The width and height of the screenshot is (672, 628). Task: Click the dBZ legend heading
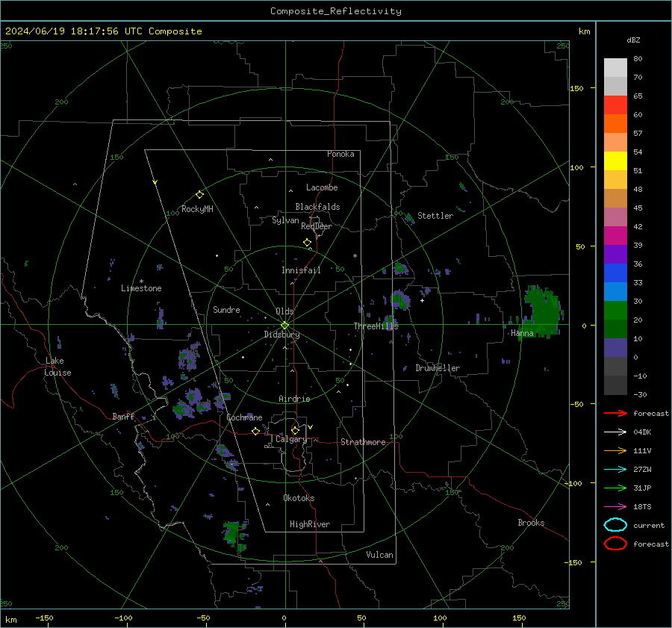633,40
